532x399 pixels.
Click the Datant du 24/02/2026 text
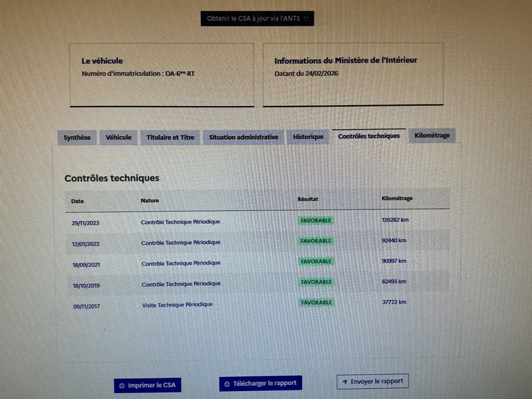[306, 73]
